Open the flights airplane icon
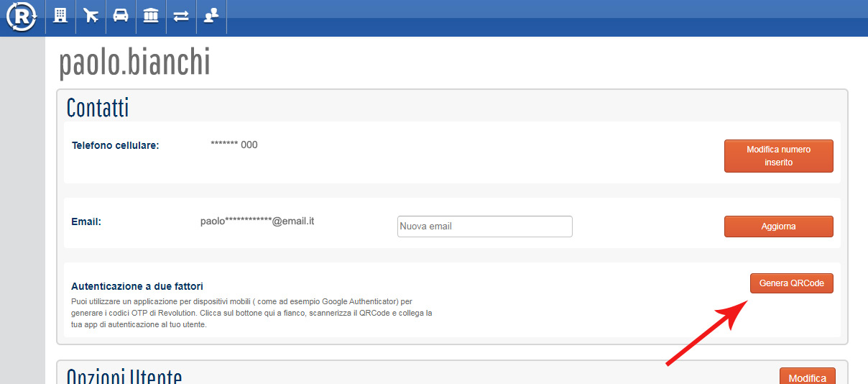 [91, 16]
